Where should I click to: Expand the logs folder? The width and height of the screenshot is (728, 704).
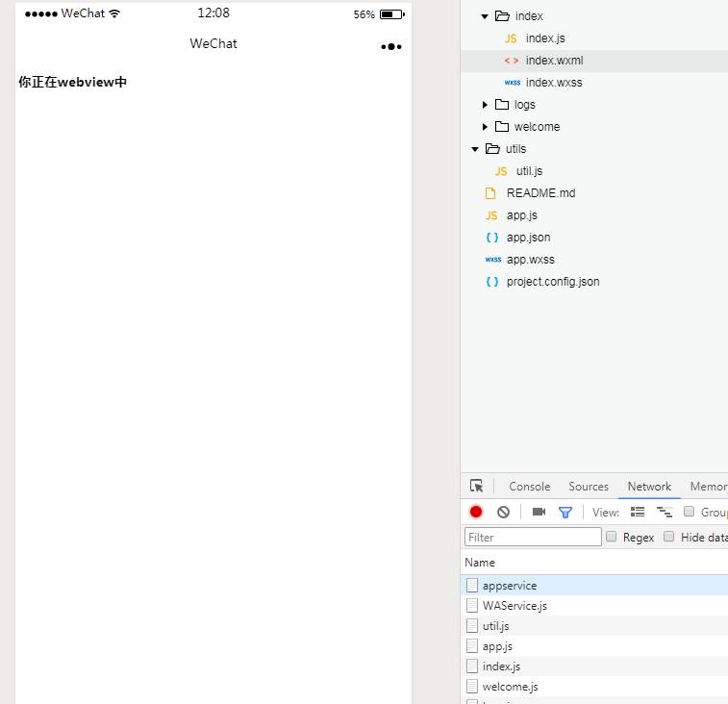[485, 105]
